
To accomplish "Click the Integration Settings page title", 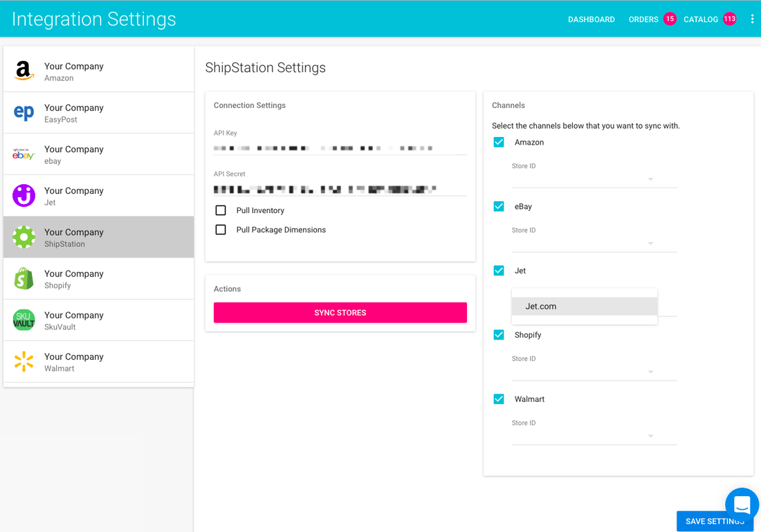I will [93, 19].
